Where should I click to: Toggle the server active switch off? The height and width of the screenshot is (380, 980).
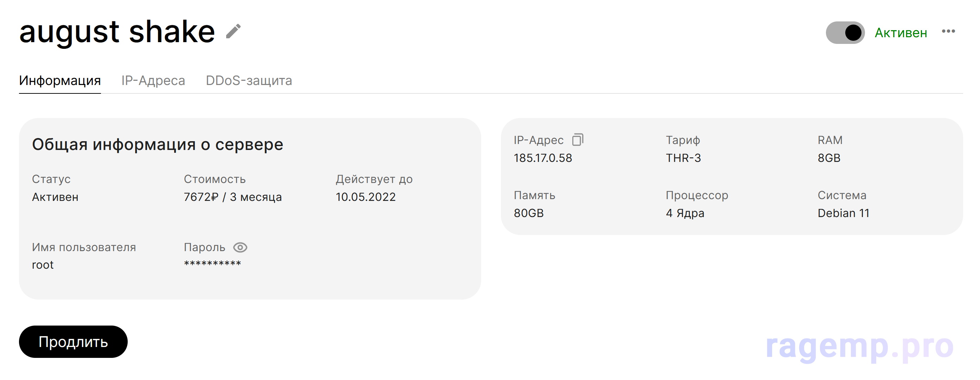click(845, 33)
